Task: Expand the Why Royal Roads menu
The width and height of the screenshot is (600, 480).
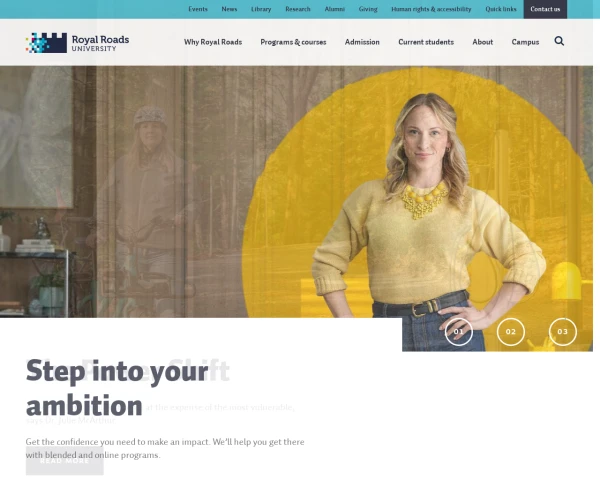Action: tap(213, 42)
